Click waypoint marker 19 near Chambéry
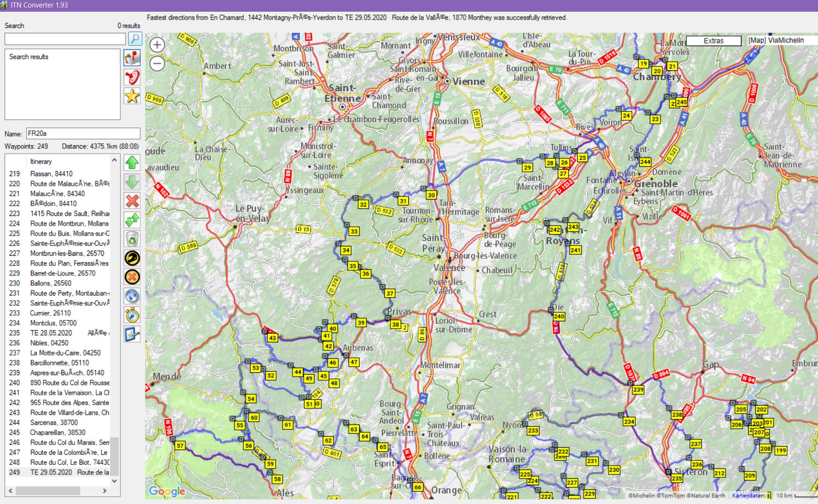The image size is (818, 504). point(643,64)
